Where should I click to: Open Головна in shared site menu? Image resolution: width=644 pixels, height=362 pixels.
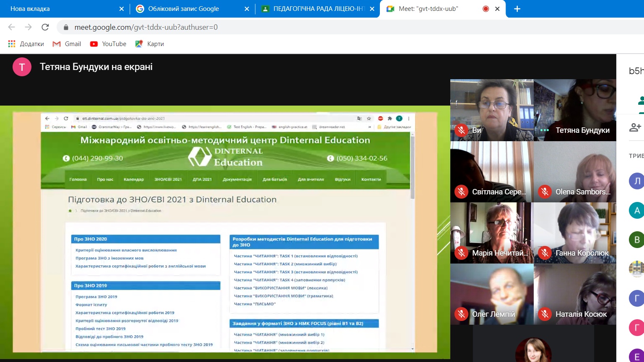(78, 179)
